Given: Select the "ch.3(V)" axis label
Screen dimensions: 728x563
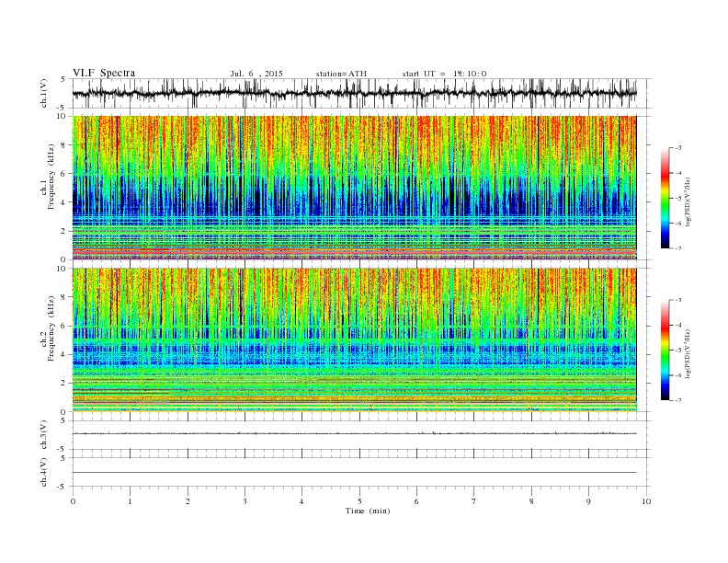Looking at the screenshot, I should 44,435.
